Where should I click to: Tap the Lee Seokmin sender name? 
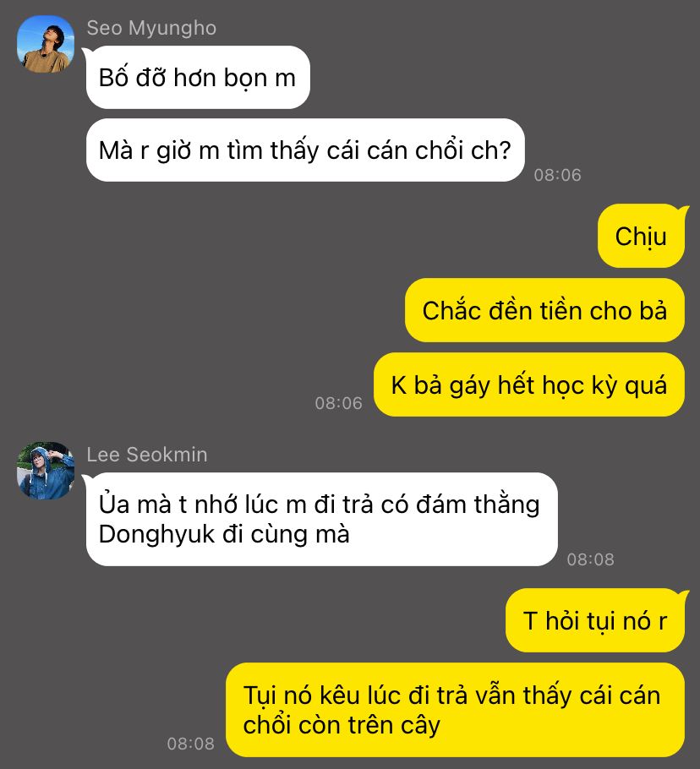pos(147,455)
